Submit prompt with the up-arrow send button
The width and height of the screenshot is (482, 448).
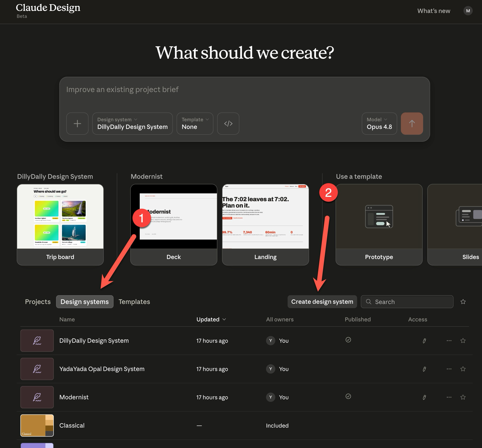pos(412,124)
